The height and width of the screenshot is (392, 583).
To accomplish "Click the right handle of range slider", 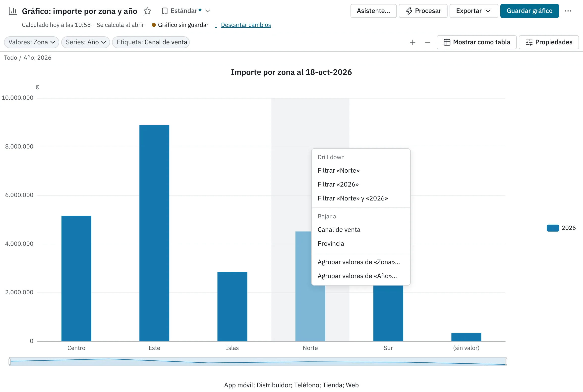I will click(x=506, y=361).
